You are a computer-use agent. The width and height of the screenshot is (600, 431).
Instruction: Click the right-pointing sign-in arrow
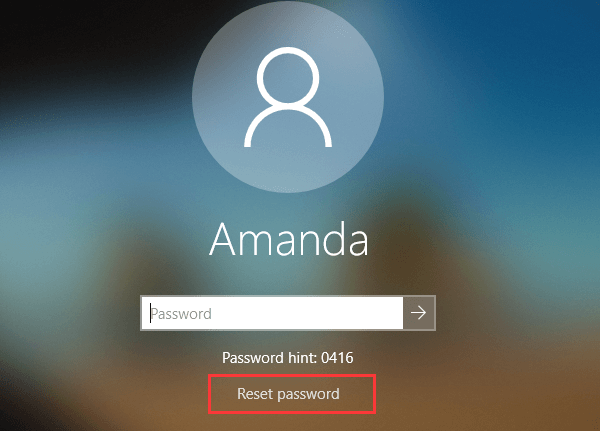pos(419,313)
